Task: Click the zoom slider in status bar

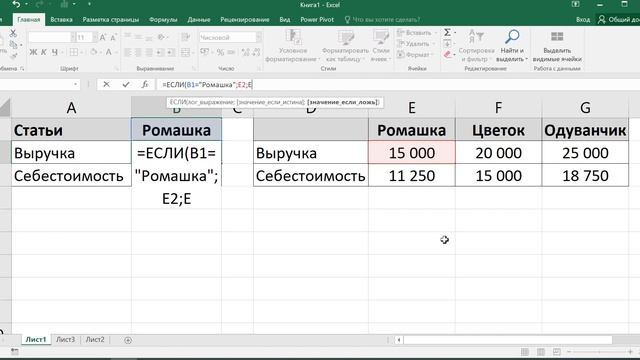Action: tap(599, 351)
